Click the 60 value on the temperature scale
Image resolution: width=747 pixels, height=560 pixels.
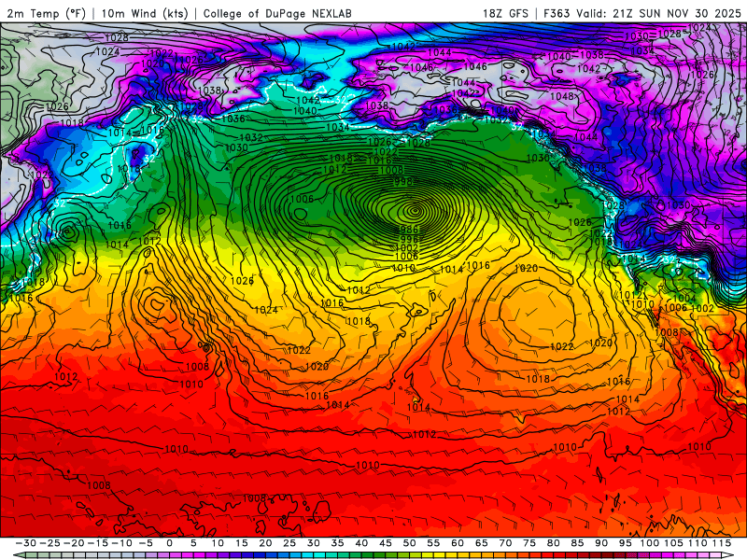pyautogui.click(x=458, y=543)
